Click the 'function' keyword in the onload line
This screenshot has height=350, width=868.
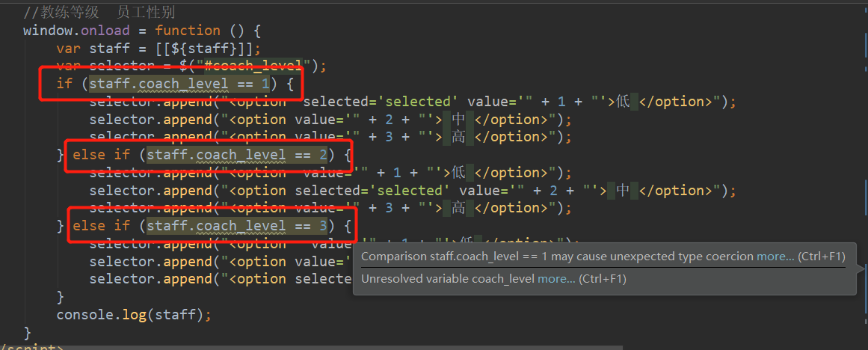pyautogui.click(x=187, y=31)
